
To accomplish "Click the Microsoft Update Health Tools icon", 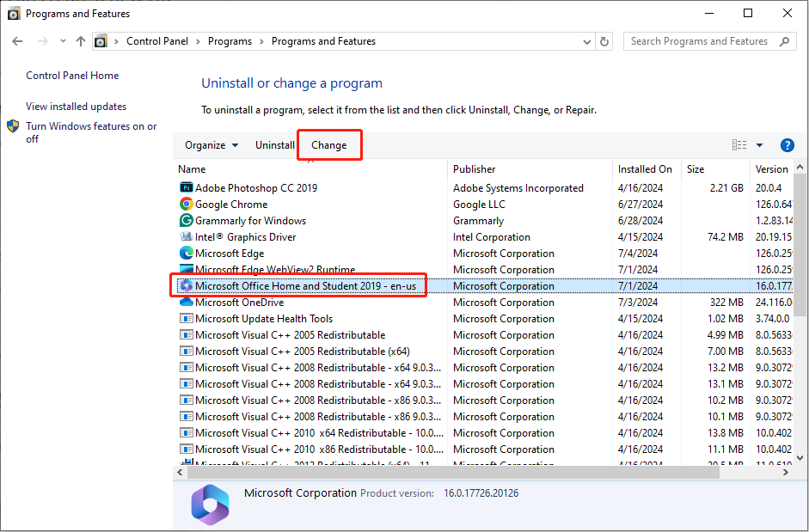I will 186,319.
